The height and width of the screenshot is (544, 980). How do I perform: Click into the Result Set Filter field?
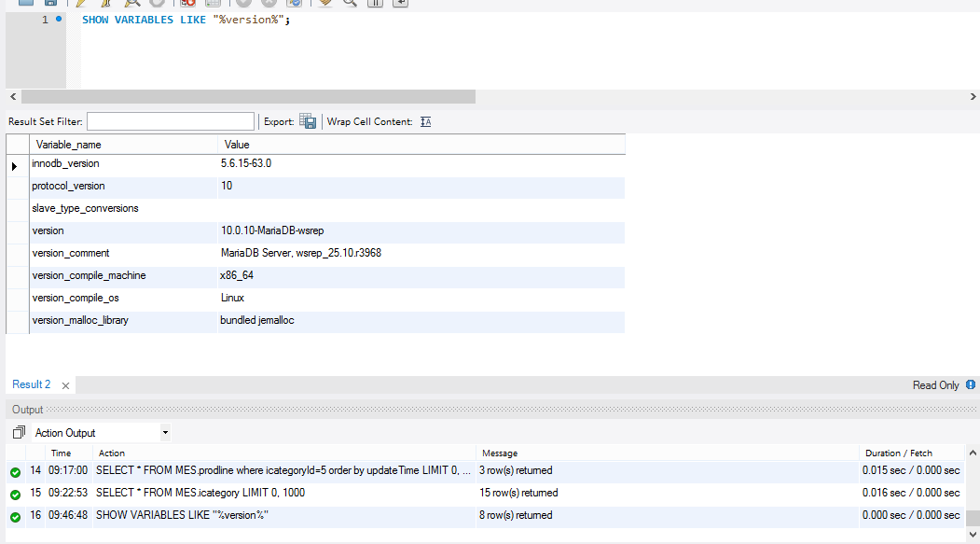point(170,121)
